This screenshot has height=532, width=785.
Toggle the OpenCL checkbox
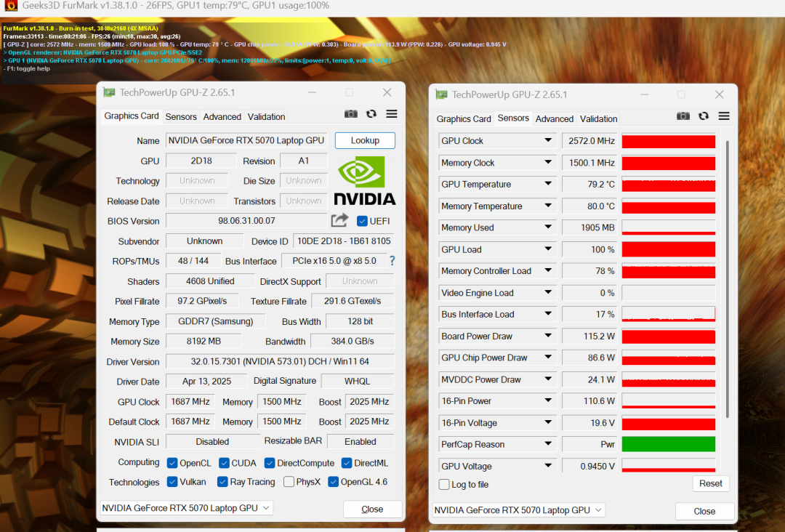tap(172, 463)
